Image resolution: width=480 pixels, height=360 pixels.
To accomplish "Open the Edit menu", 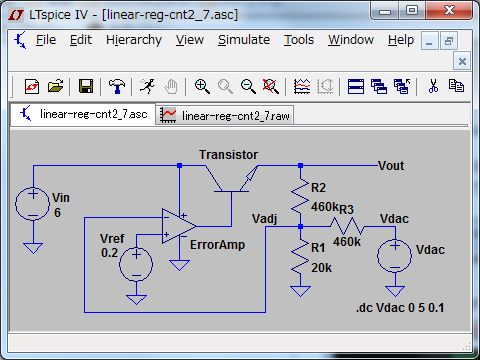I will pyautogui.click(x=81, y=40).
